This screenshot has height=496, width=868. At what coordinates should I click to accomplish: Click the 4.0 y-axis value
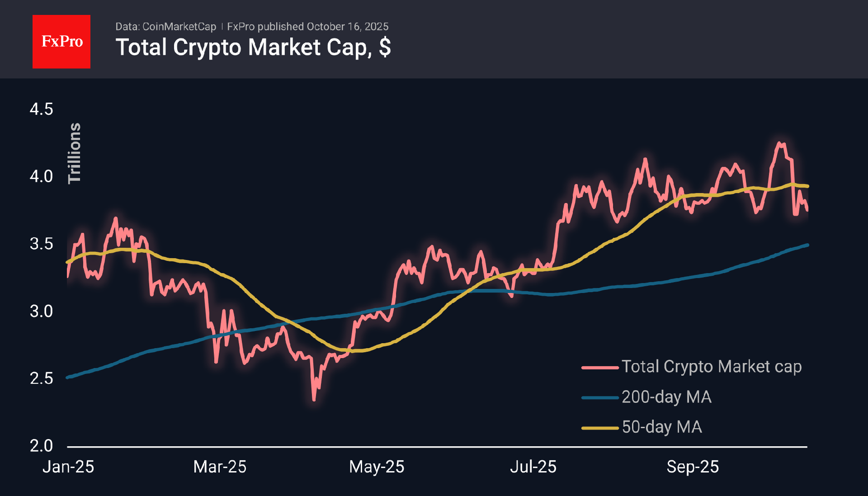point(41,176)
